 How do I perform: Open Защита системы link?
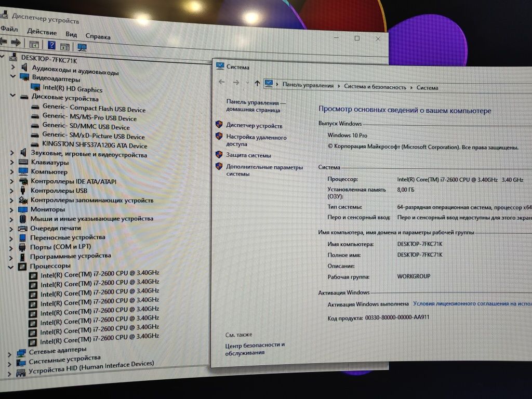[248, 155]
